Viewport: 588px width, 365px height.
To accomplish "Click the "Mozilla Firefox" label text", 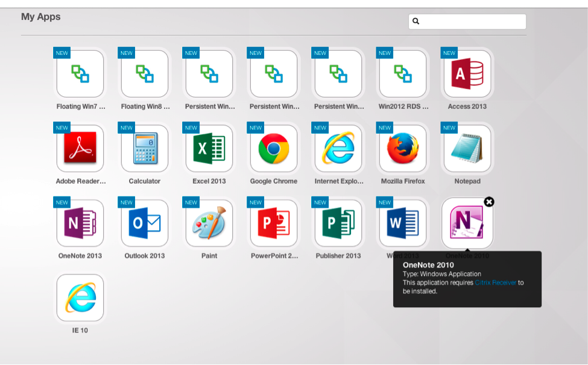I will (403, 181).
